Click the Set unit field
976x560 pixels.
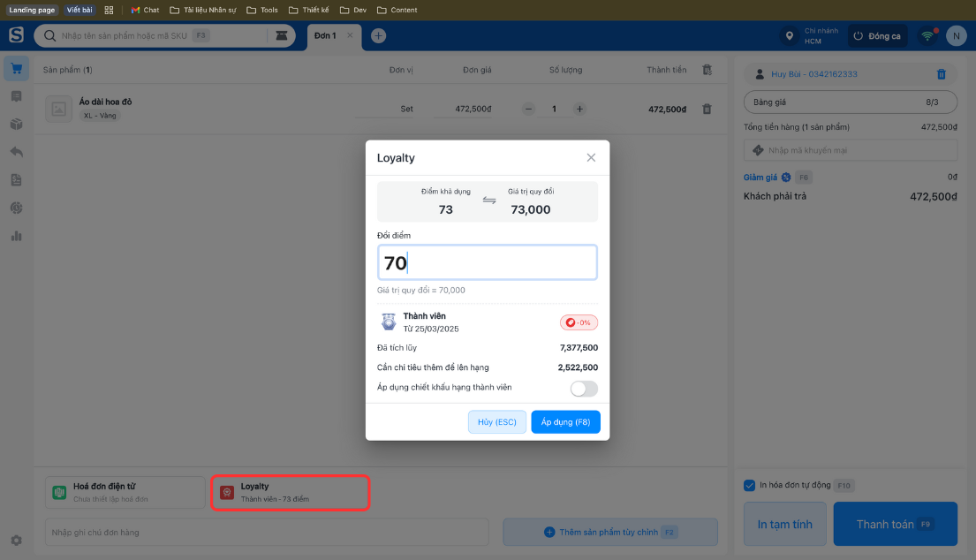(384, 109)
